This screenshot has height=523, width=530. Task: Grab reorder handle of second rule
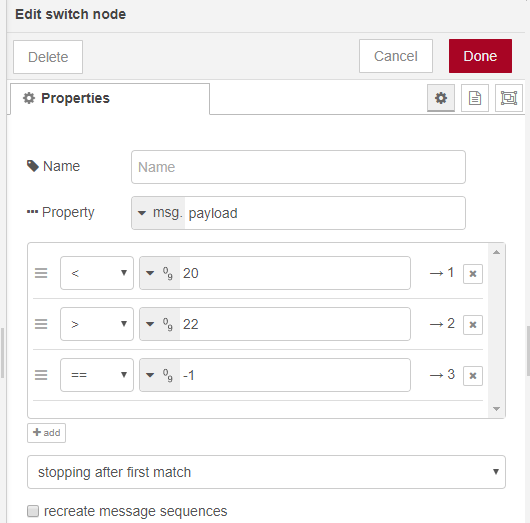[41, 324]
